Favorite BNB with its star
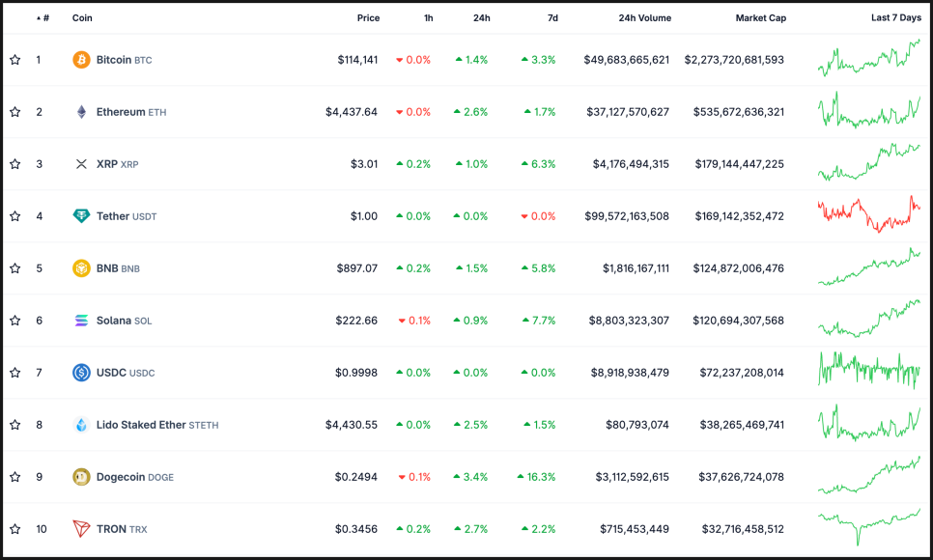 click(x=15, y=268)
